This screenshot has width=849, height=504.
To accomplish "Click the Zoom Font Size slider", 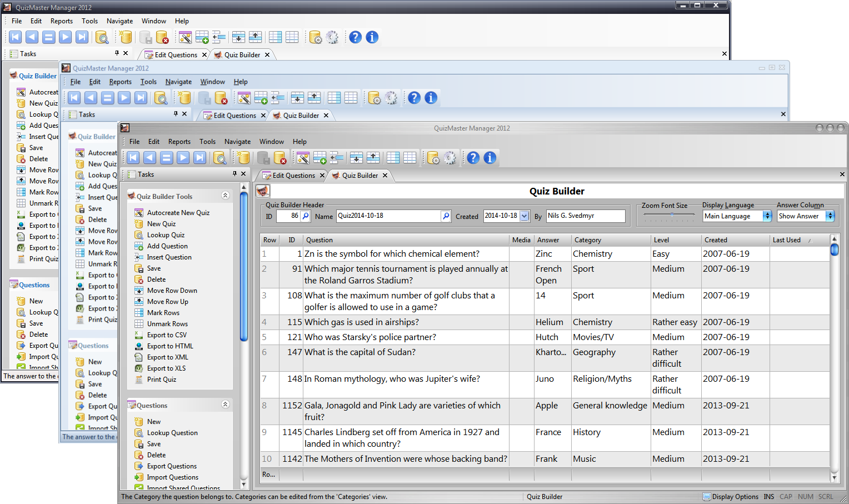I will click(669, 216).
